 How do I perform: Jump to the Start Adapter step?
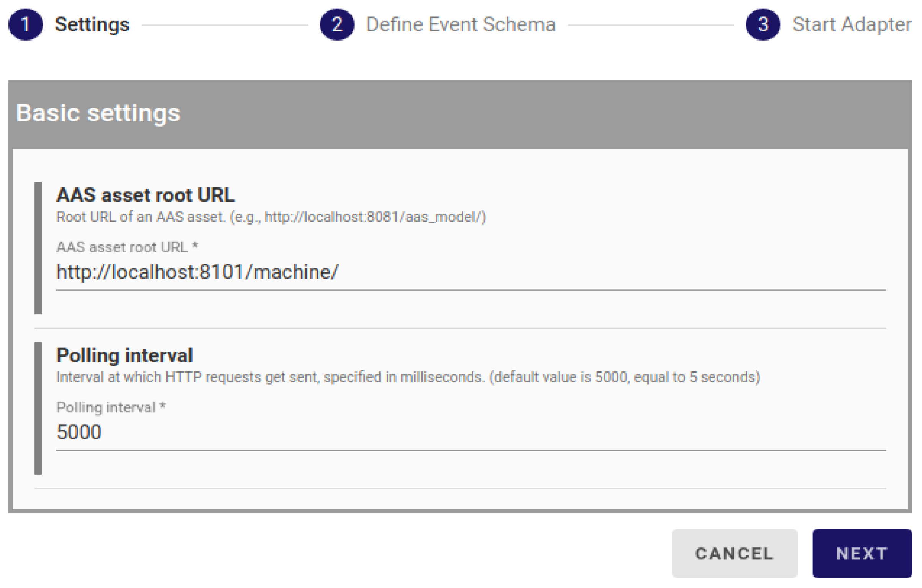852,25
